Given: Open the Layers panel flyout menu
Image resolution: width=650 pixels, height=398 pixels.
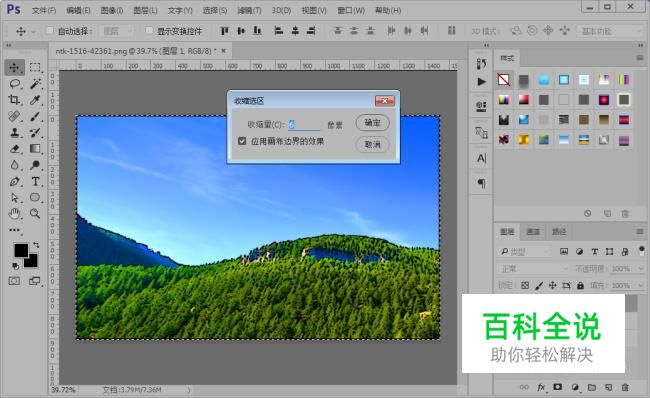Looking at the screenshot, I should coord(640,231).
